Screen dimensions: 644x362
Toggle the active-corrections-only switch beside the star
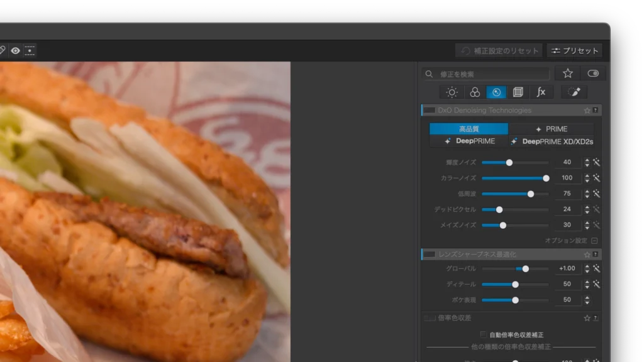tap(592, 74)
